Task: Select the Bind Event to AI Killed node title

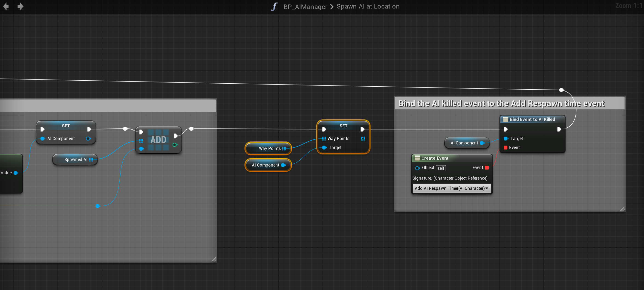Action: point(532,119)
